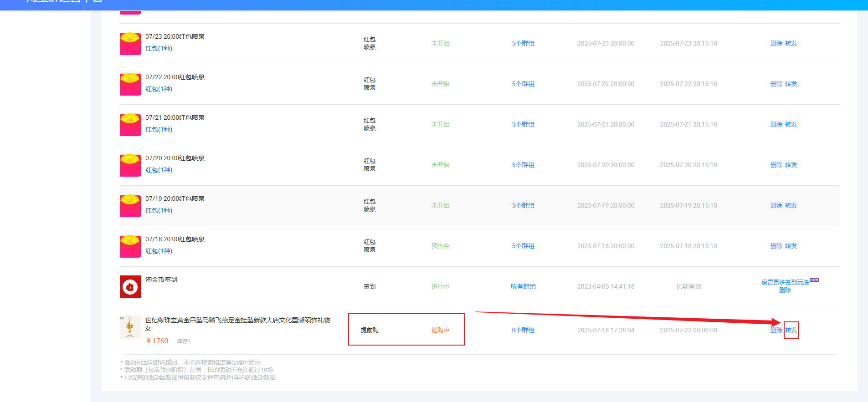
Task: Click the 07/21 red envelope icon
Action: click(130, 125)
